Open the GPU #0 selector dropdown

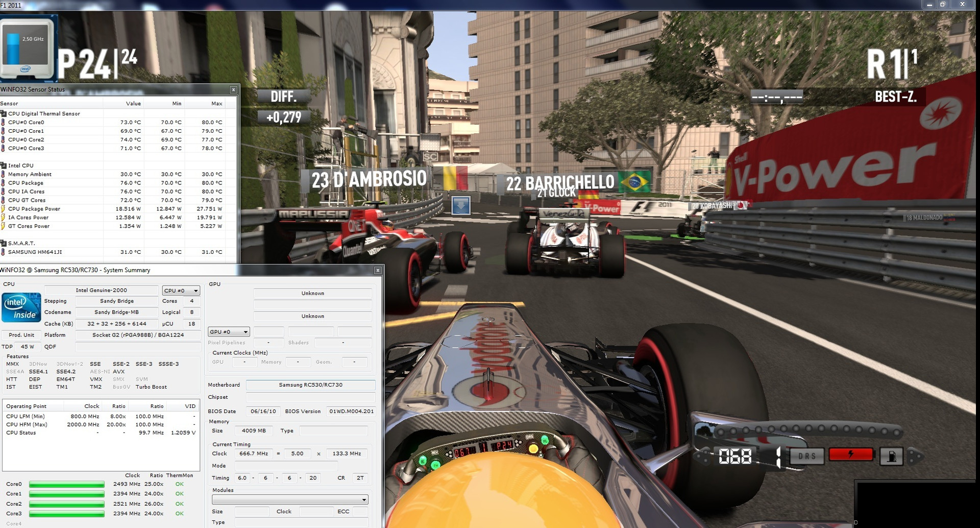pyautogui.click(x=229, y=332)
